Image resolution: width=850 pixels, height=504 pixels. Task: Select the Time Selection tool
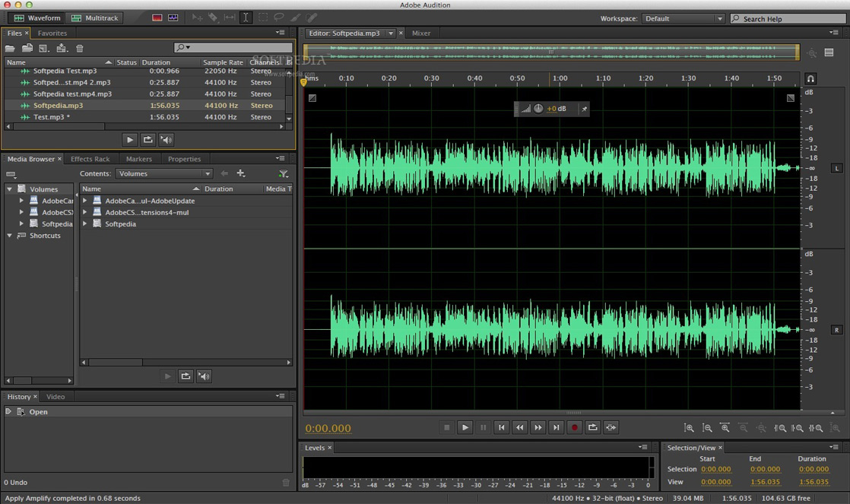point(246,18)
